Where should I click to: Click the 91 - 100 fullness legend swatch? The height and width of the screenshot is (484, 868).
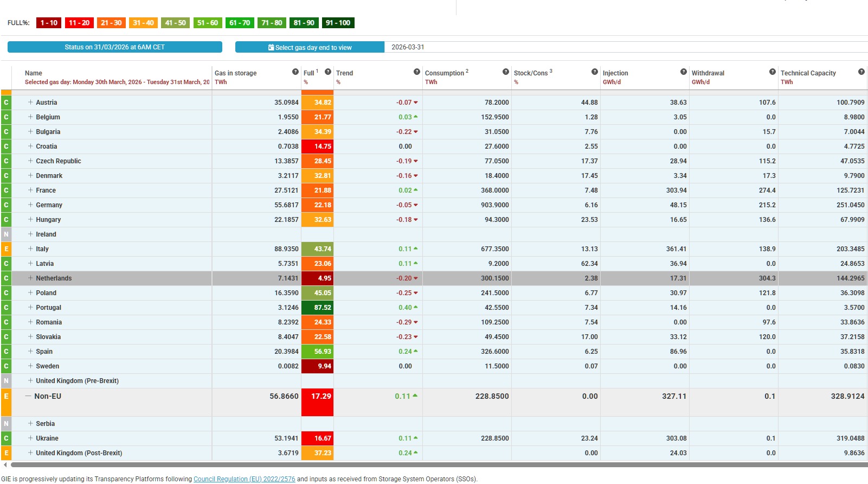click(338, 23)
